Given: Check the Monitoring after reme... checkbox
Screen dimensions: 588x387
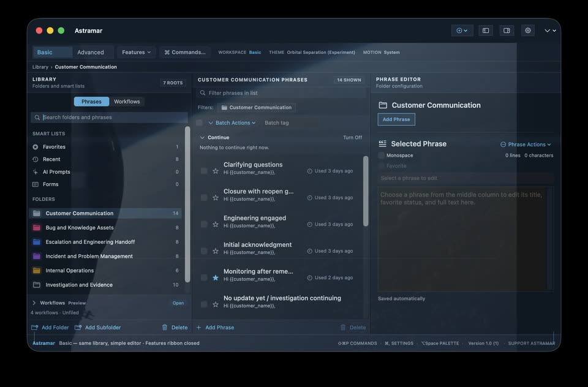Looking at the screenshot, I should click(x=204, y=277).
